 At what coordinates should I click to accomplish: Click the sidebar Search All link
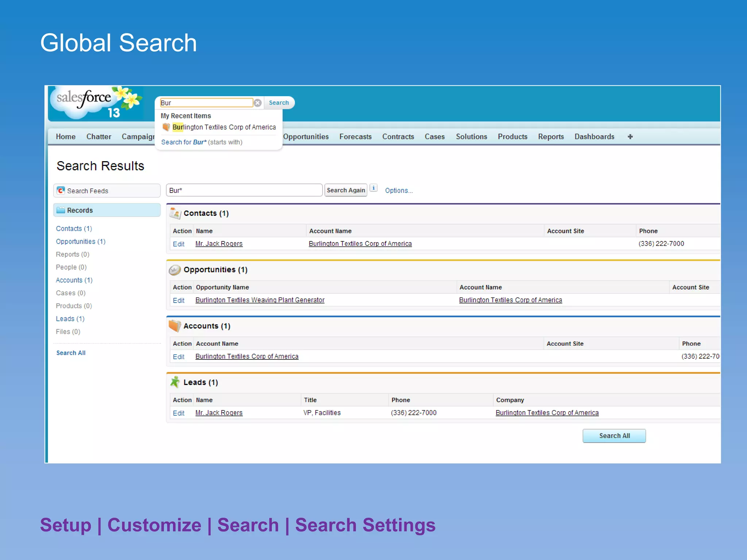click(71, 353)
